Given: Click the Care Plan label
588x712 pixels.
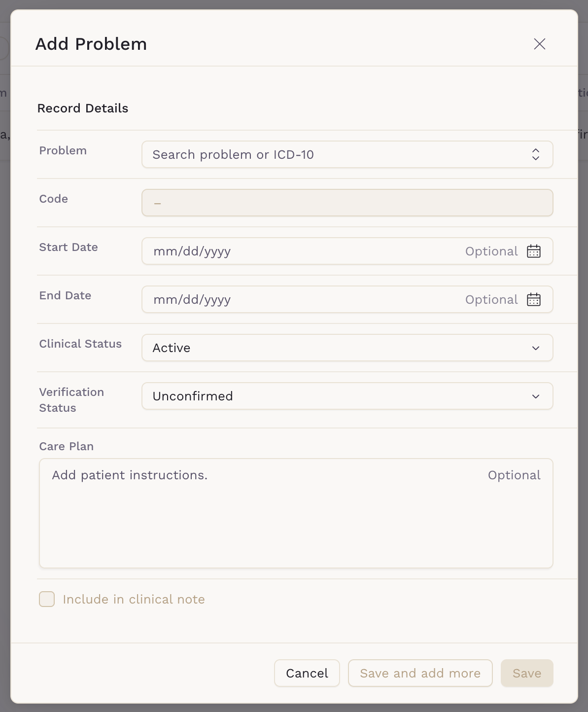Looking at the screenshot, I should [x=67, y=446].
